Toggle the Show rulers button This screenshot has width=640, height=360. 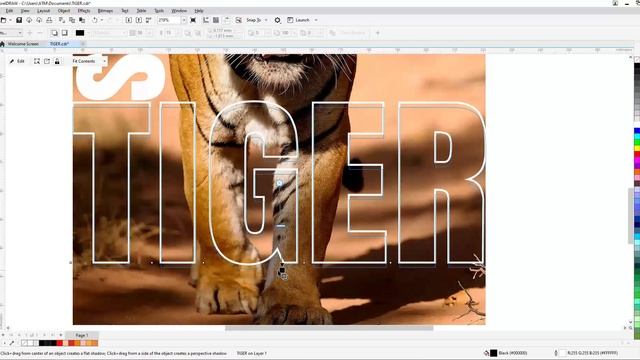pyautogui.click(x=206, y=20)
